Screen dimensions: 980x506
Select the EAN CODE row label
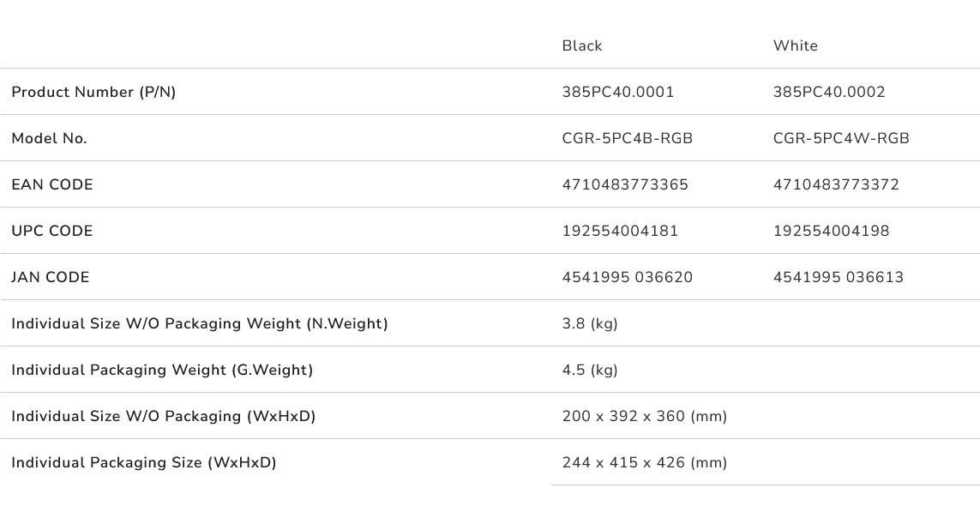click(52, 185)
